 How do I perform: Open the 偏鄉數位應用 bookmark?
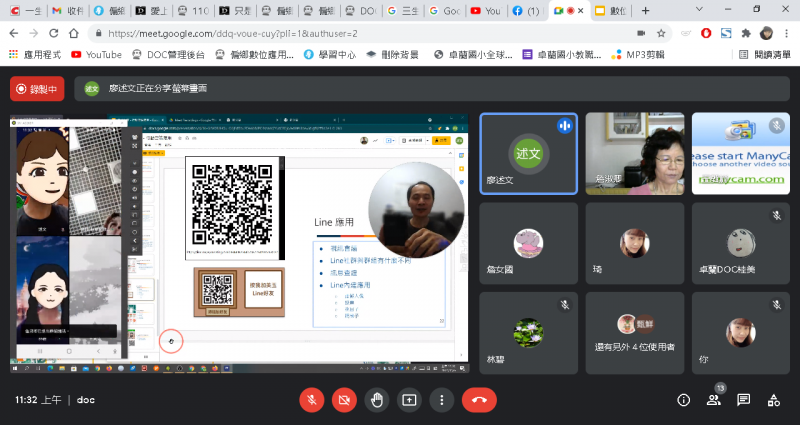pos(255,55)
